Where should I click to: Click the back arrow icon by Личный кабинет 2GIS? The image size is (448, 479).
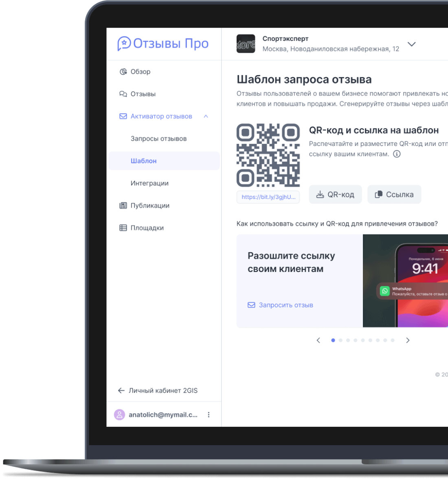coord(121,391)
